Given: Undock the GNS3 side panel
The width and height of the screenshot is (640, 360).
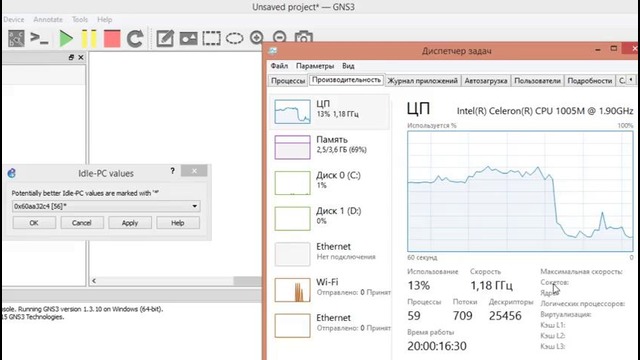Looking at the screenshot, I should (71, 58).
